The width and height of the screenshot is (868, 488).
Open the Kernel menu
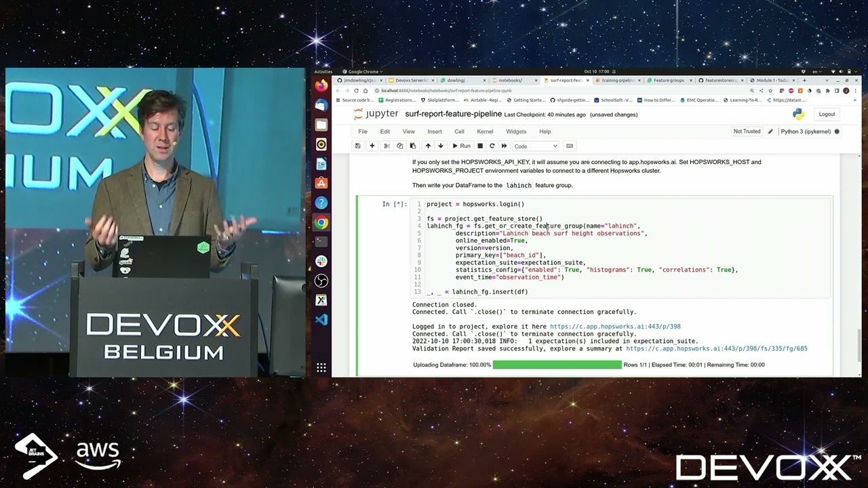point(485,131)
